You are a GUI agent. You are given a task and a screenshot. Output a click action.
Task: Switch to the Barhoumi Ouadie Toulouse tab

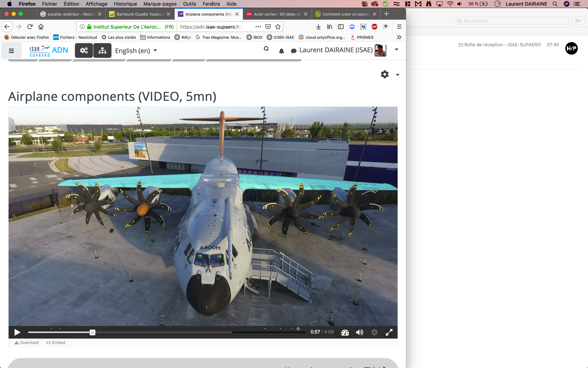(x=140, y=14)
